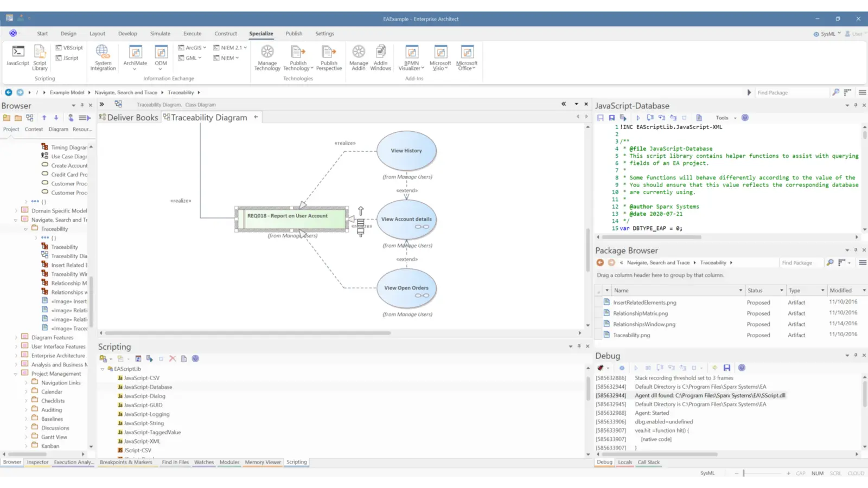868x488 pixels.
Task: Click the debugger bug icon in Debug panel
Action: [601, 368]
